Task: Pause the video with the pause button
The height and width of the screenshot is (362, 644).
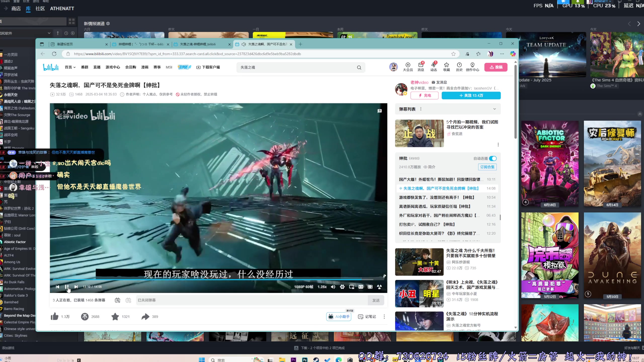Action: 67,287
